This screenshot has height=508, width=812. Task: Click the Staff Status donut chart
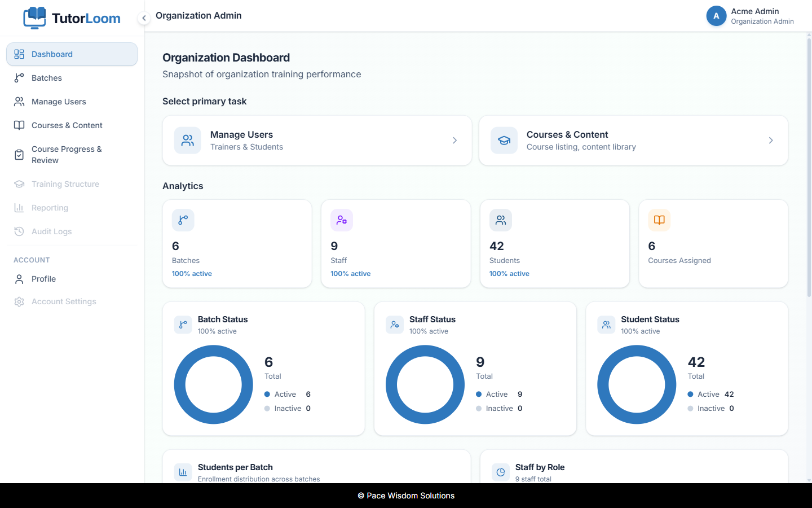(x=425, y=384)
